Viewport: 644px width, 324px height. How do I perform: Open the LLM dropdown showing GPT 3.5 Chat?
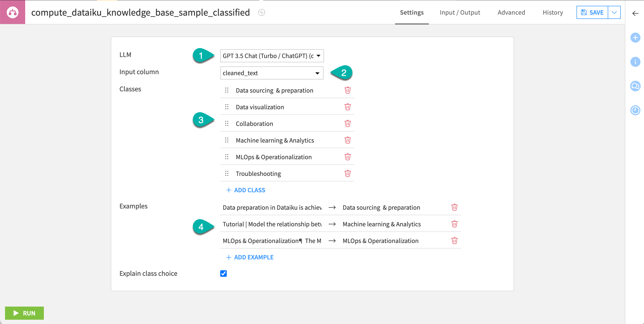(272, 56)
